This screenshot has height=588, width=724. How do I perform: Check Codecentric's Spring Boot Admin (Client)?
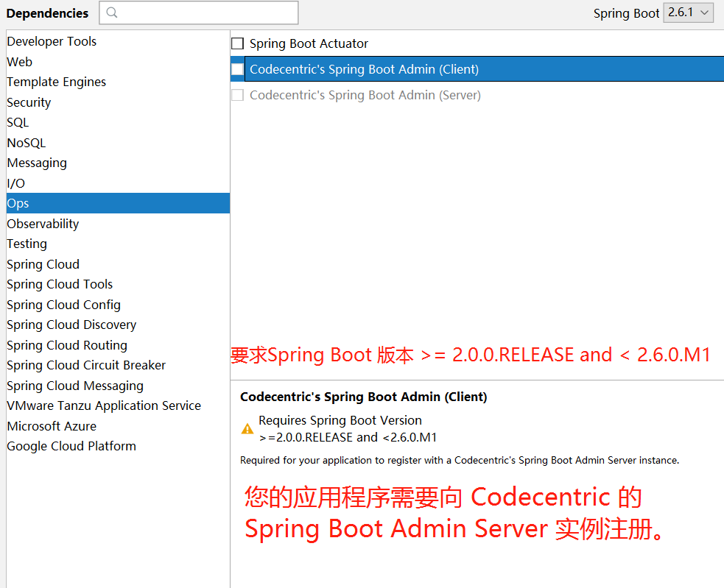click(x=237, y=68)
